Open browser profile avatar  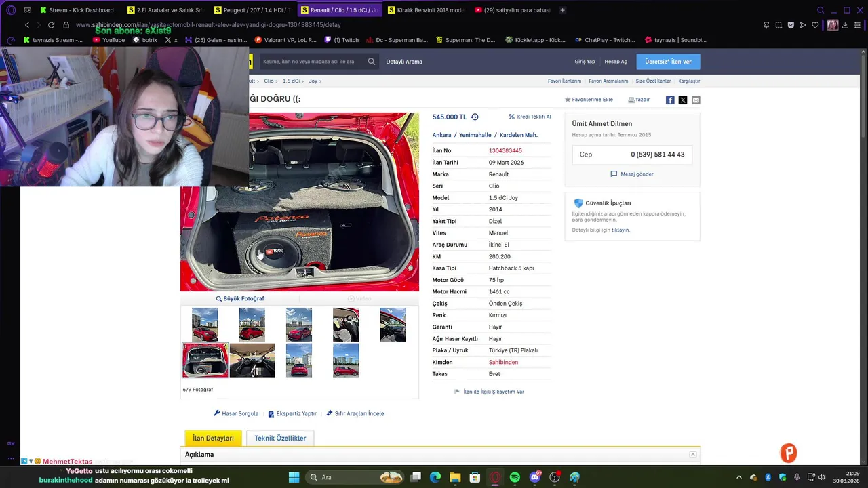click(833, 25)
